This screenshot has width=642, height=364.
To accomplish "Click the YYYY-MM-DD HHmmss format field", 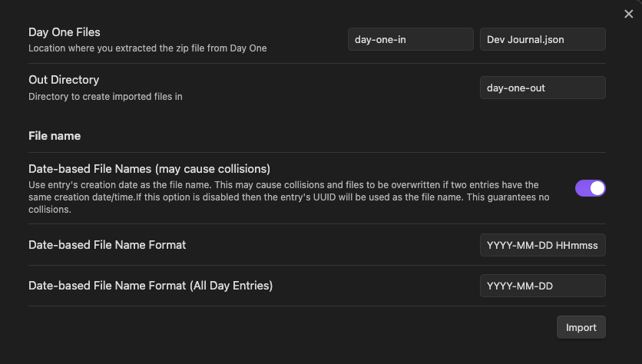I will point(542,245).
